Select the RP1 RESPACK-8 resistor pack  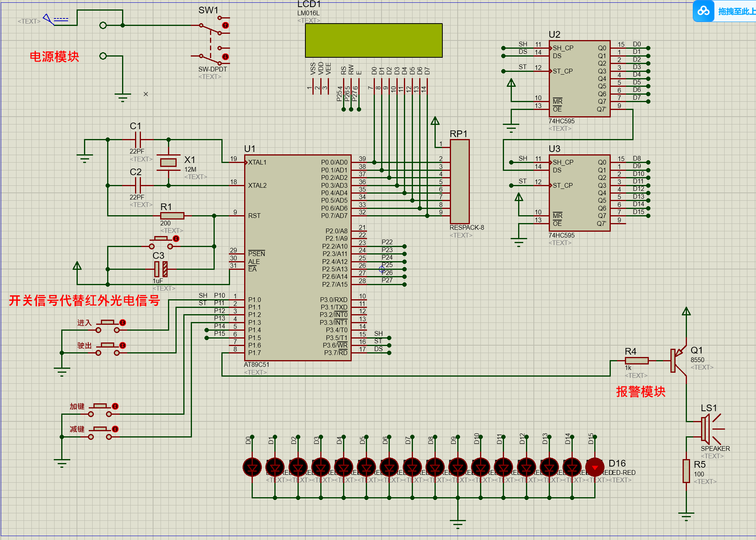460,181
